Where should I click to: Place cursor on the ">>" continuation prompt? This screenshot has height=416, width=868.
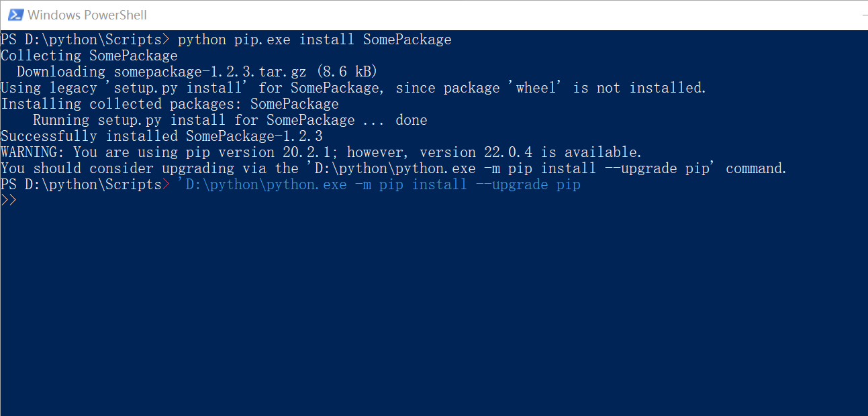(x=8, y=199)
